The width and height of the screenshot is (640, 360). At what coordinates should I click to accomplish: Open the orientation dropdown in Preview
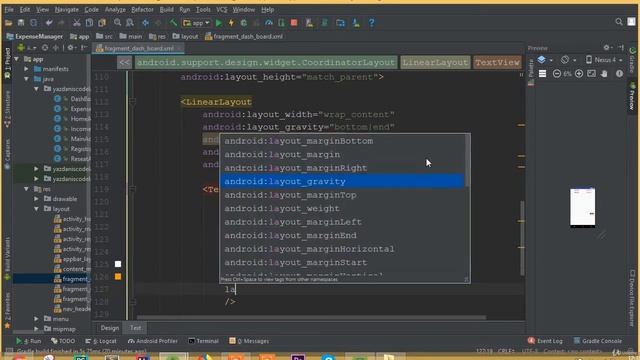(568, 60)
